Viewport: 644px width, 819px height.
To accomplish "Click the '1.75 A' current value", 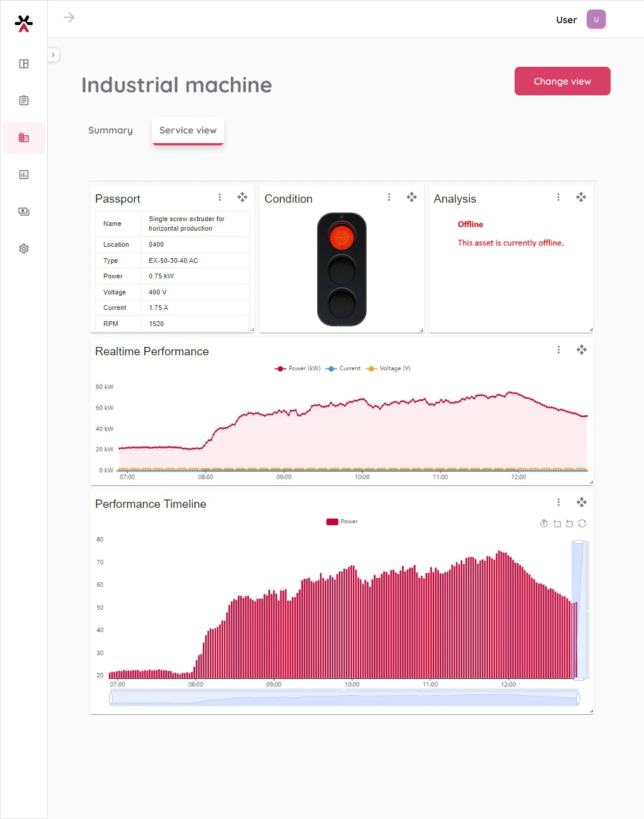I will (x=159, y=308).
